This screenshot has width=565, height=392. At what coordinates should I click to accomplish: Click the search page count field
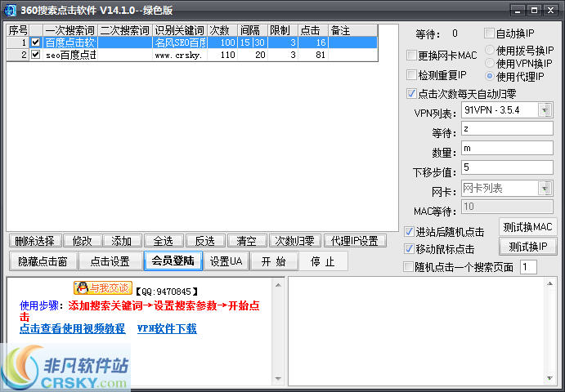(x=528, y=267)
